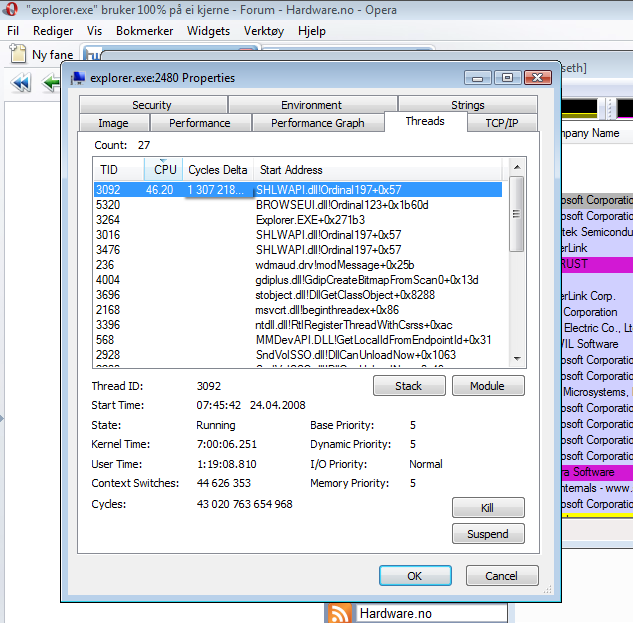The height and width of the screenshot is (623, 633).
Task: Select thread 3264 Explorer.EXE row
Action: coord(298,220)
